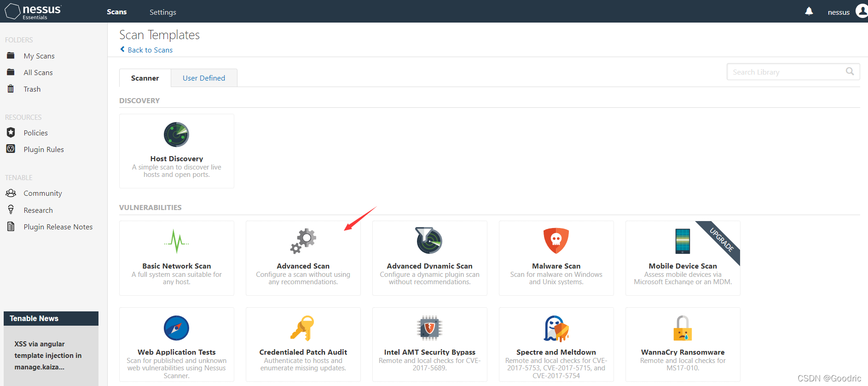Open All Scans folder
Viewport: 868px width, 386px height.
click(x=38, y=72)
